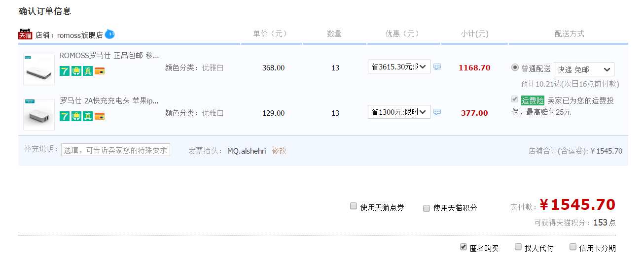Open the 快递 免邮 shipping dropdown

pyautogui.click(x=584, y=69)
